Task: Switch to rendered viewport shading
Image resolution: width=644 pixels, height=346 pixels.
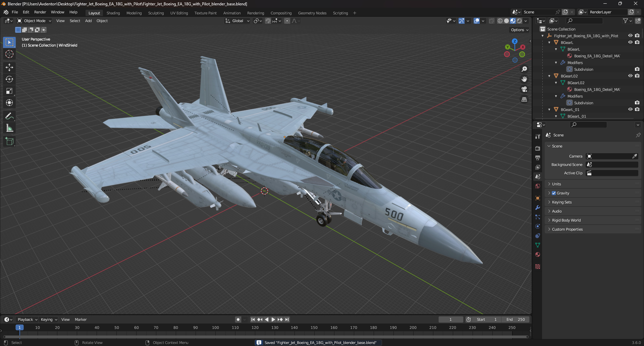Action: point(519,21)
